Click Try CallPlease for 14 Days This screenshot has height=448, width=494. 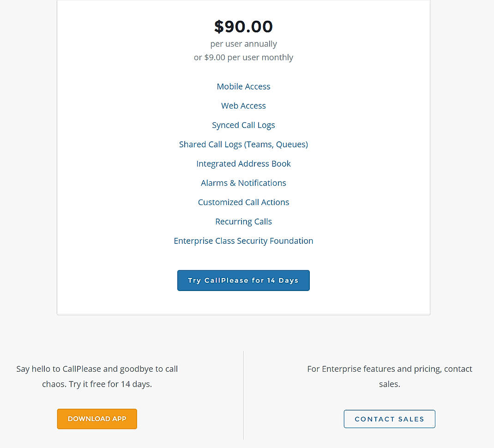tap(243, 280)
